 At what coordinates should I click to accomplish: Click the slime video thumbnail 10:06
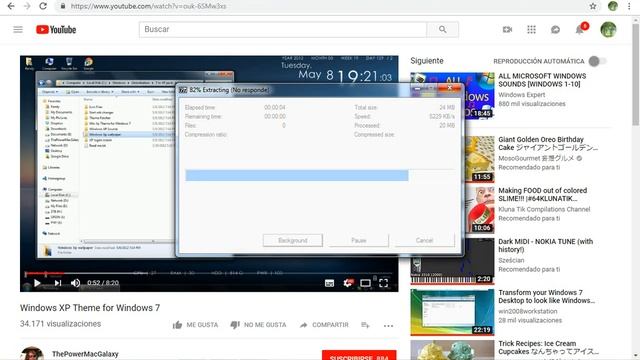pyautogui.click(x=479, y=210)
